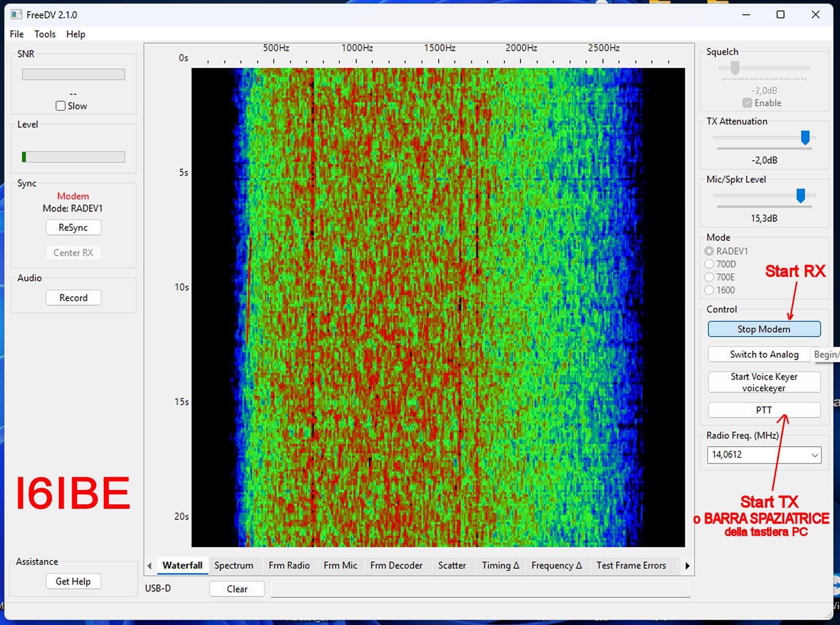The height and width of the screenshot is (625, 840).
Task: Start audio recording with Record button
Action: click(x=73, y=298)
